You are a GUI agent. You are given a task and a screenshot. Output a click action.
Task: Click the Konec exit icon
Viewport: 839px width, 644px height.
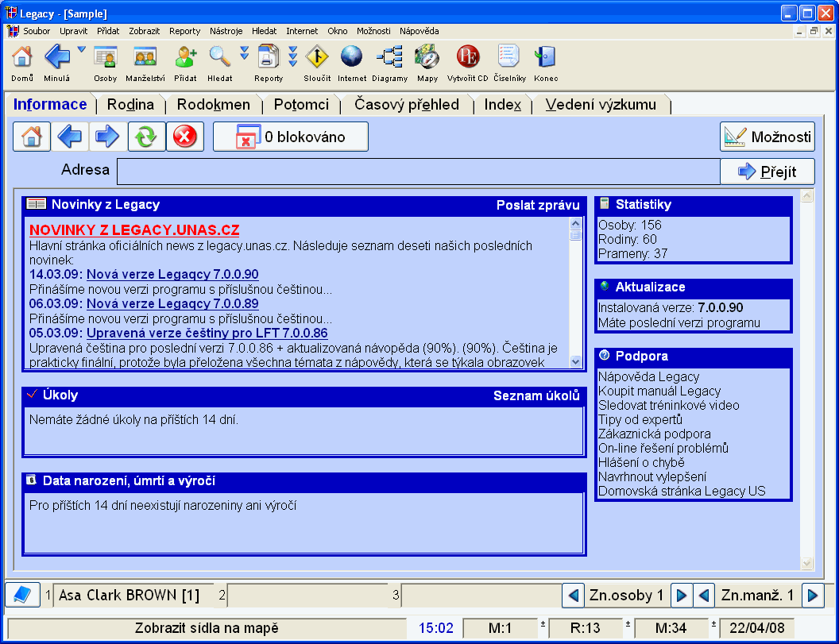click(x=546, y=57)
